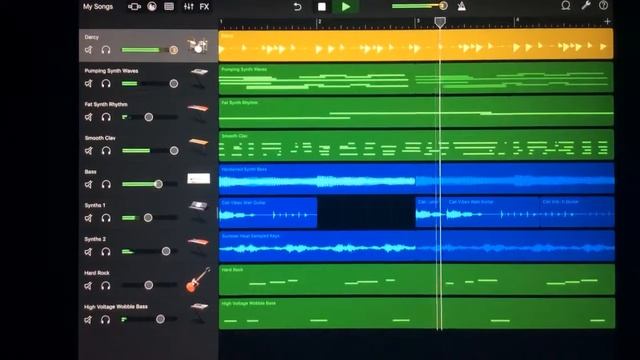Mute the Synths 1 track
This screenshot has height=360, width=640.
point(89,218)
